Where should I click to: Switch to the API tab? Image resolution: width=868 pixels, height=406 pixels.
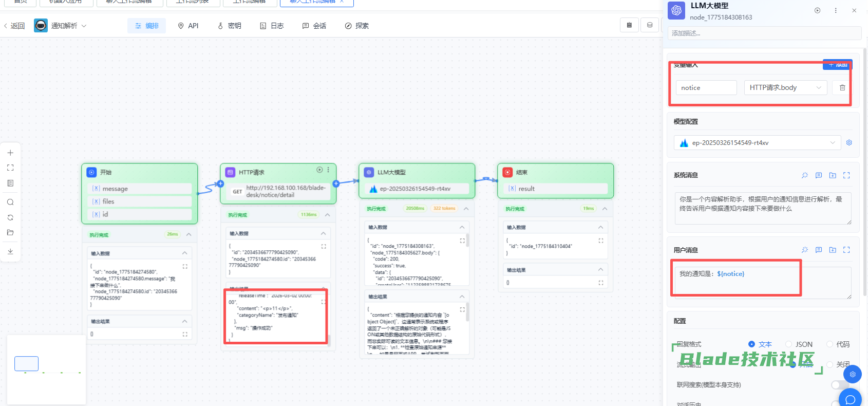click(188, 26)
